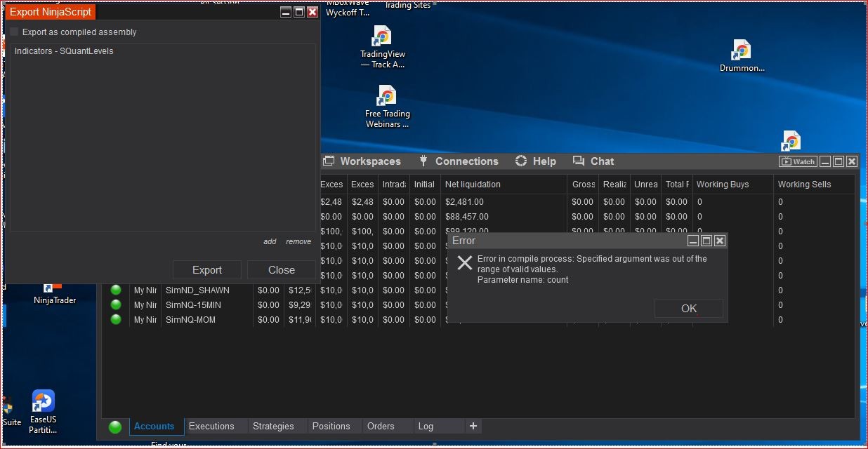Click Close in Export NinjaScript window
The height and width of the screenshot is (449, 868).
pos(281,270)
